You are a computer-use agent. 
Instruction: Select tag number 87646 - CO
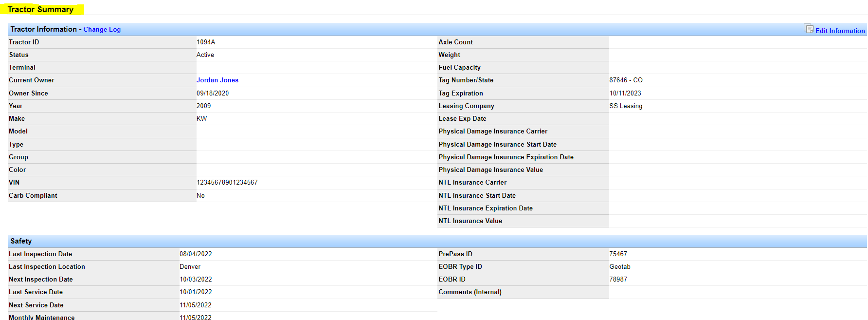tap(626, 80)
